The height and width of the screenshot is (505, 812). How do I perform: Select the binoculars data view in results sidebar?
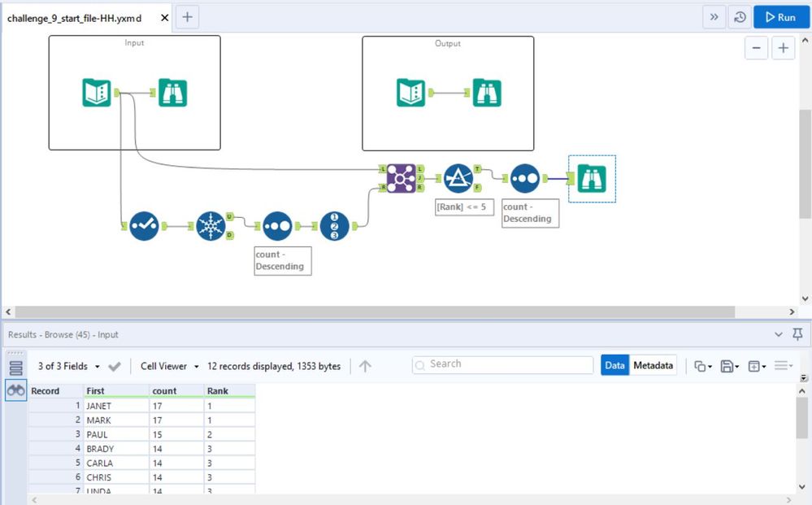(16, 390)
